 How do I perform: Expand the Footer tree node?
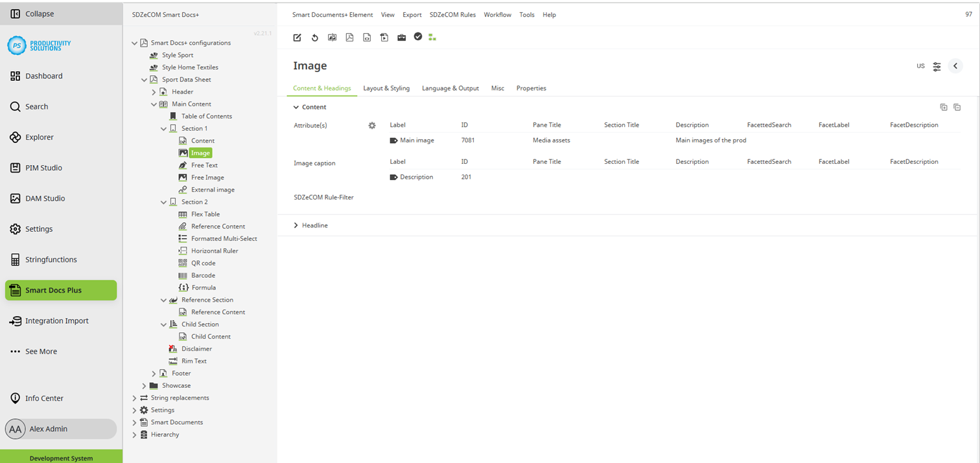154,374
